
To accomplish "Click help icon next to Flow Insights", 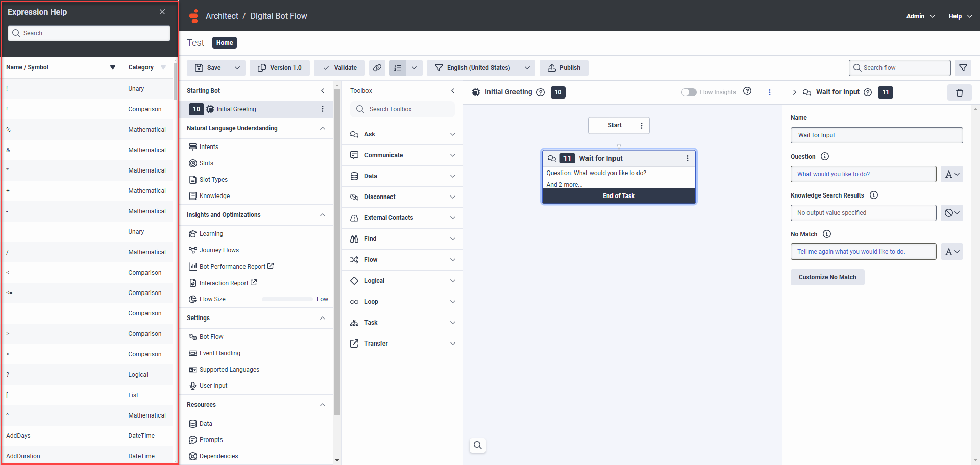I will point(747,91).
